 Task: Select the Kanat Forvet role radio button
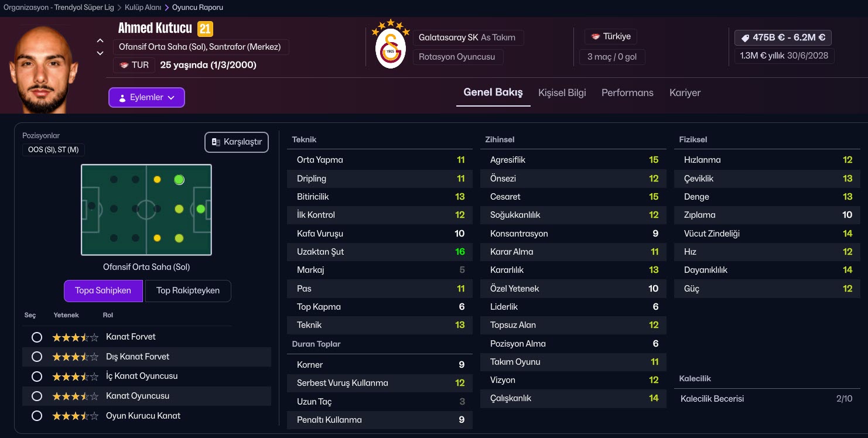(x=37, y=337)
